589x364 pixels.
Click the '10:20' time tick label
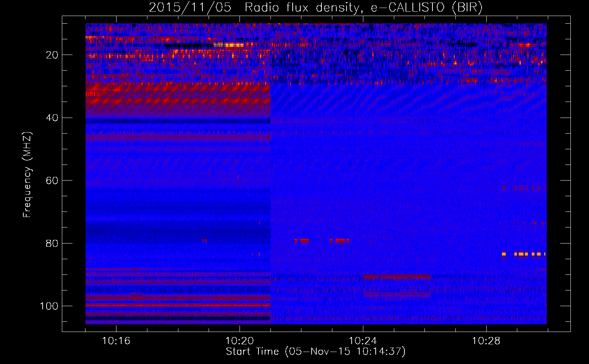pyautogui.click(x=240, y=341)
